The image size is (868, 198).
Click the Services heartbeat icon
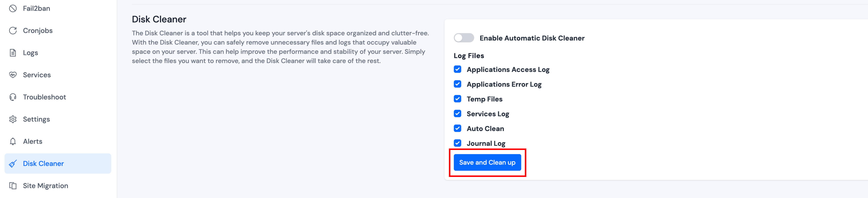pyautogui.click(x=13, y=75)
